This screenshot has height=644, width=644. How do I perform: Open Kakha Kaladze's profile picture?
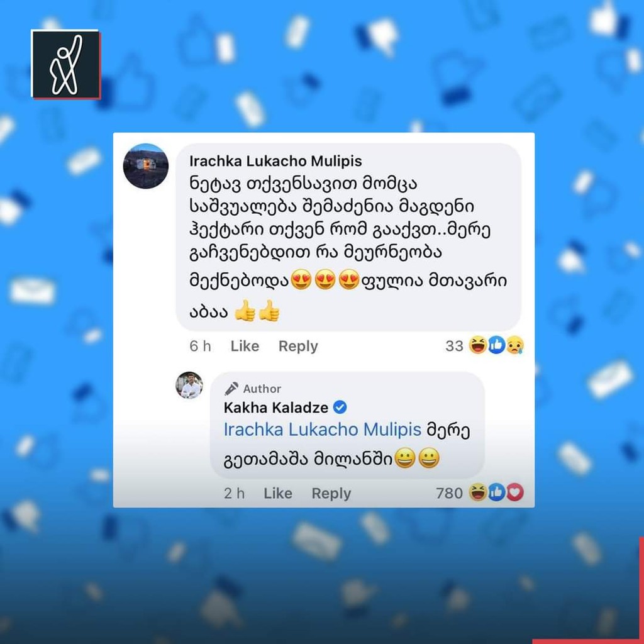point(189,386)
